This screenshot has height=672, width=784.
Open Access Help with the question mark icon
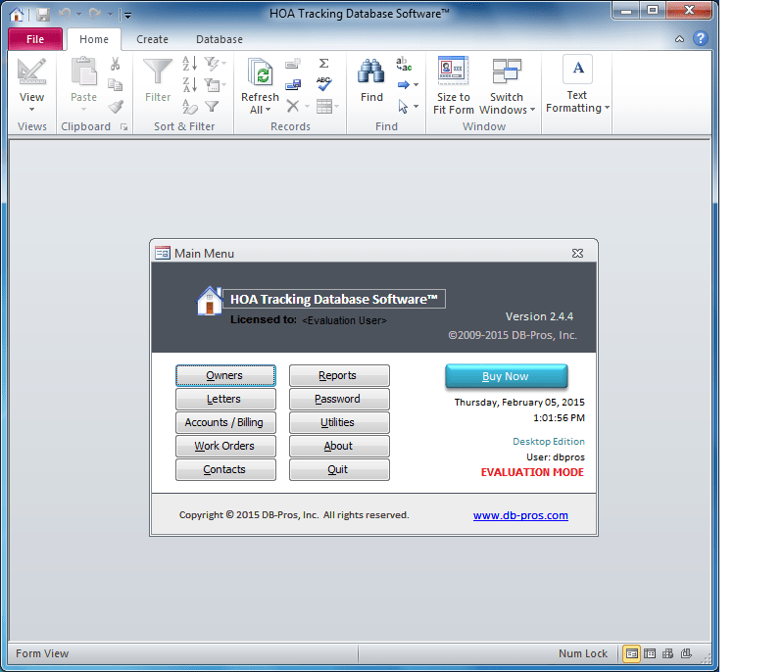point(703,38)
